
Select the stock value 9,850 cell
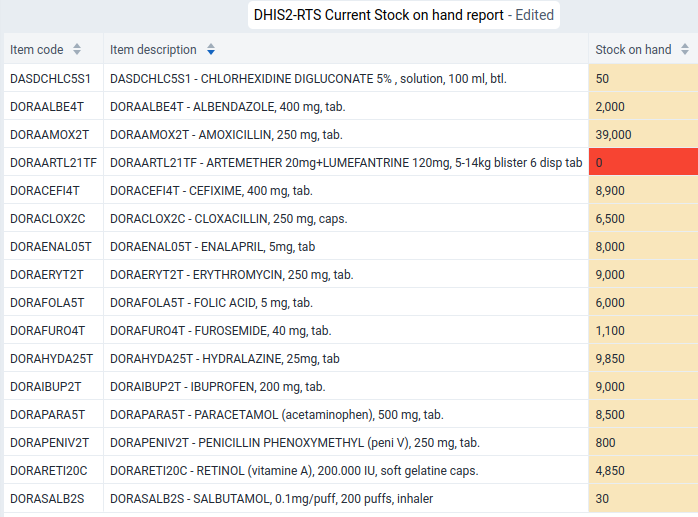[643, 358]
